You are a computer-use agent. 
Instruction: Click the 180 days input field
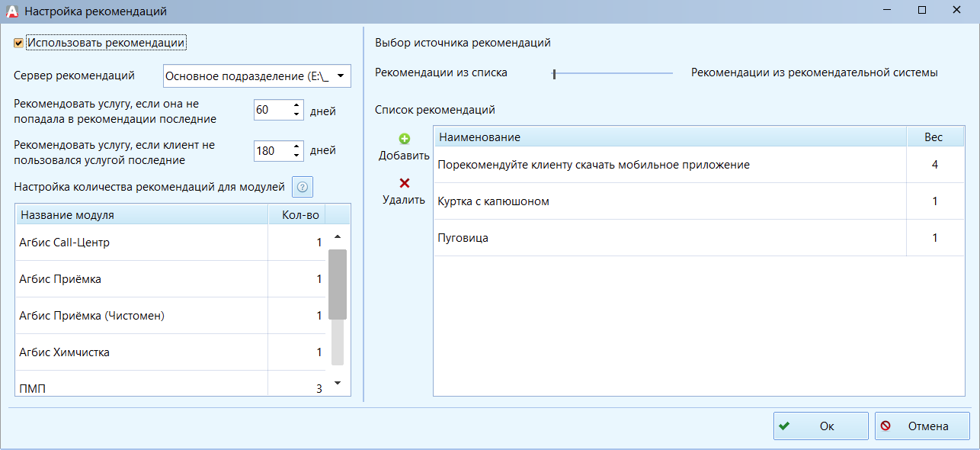tap(272, 151)
